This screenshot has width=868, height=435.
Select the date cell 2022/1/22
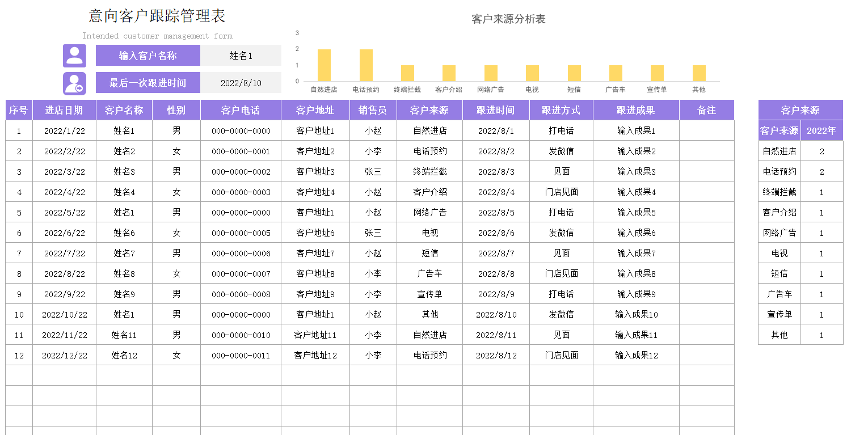pyautogui.click(x=64, y=130)
